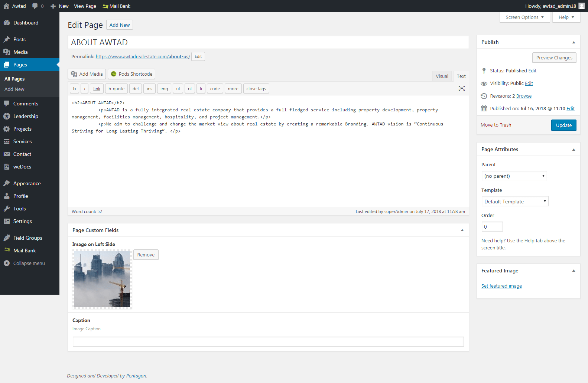
Task: Open the Posts pin icon in sidebar
Action: (7, 39)
